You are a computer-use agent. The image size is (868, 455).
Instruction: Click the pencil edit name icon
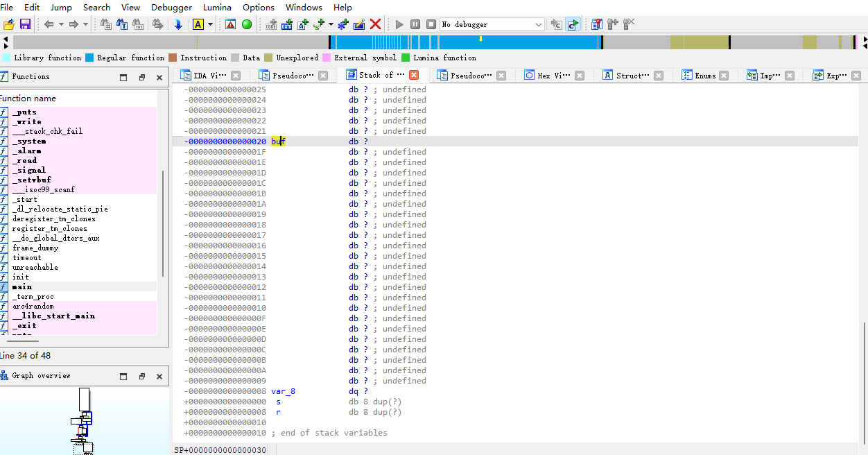359,24
